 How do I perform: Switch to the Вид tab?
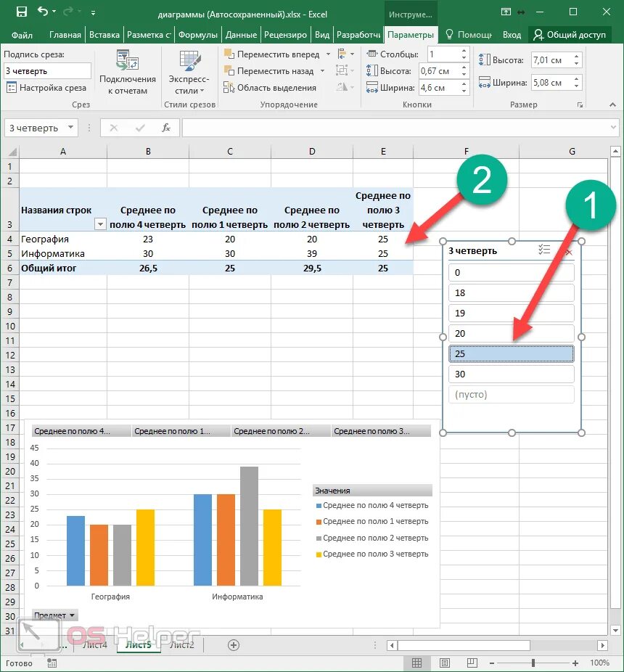click(322, 35)
